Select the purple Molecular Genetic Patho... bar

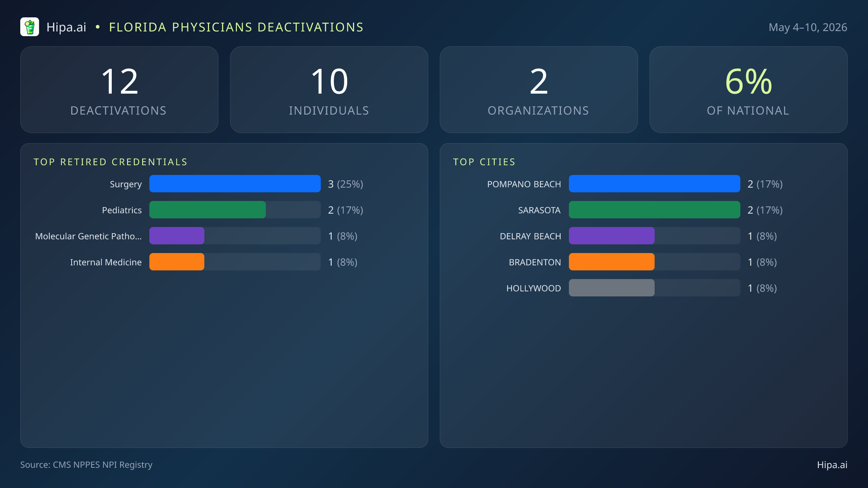point(177,236)
